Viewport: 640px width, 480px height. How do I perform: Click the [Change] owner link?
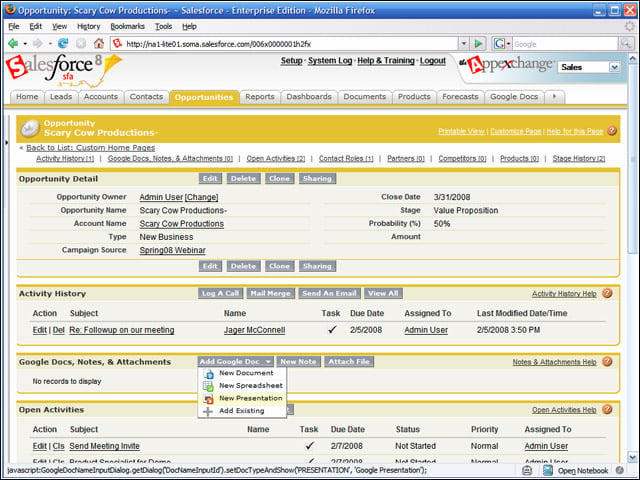[x=202, y=197]
